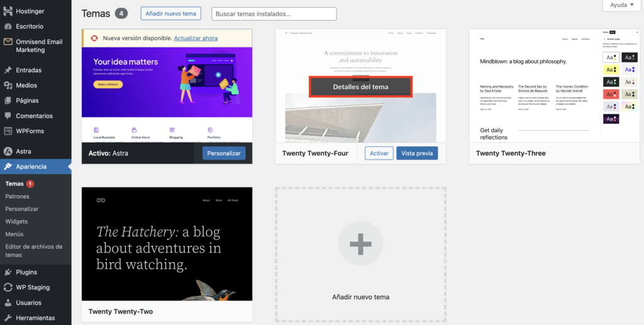Open Entradas menu label
Screen dimensions: 644x325
pos(29,70)
